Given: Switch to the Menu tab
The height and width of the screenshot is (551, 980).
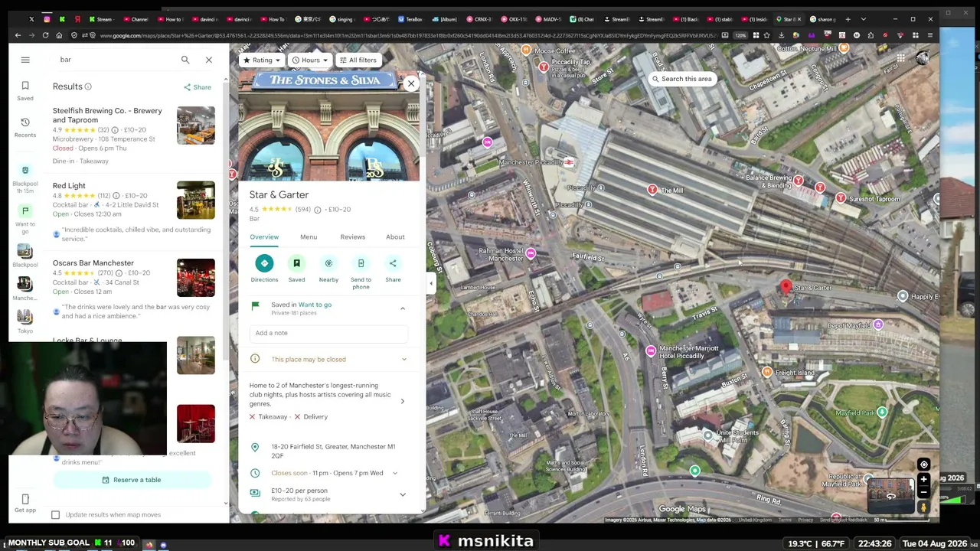Looking at the screenshot, I should tap(309, 237).
